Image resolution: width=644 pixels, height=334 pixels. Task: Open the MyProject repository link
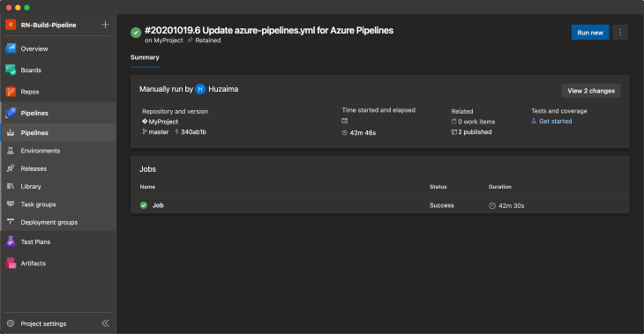click(163, 122)
